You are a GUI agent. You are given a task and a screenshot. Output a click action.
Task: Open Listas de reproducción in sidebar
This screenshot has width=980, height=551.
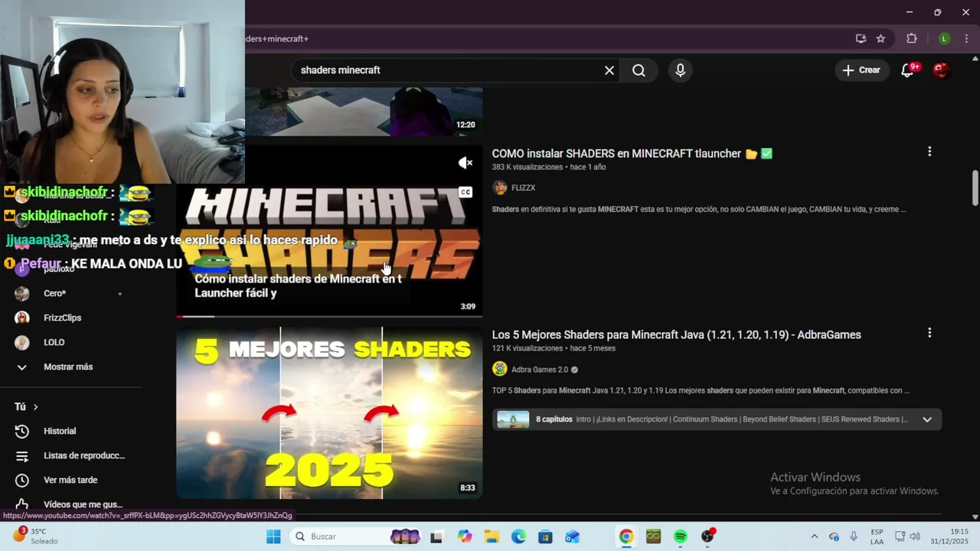[x=84, y=455]
